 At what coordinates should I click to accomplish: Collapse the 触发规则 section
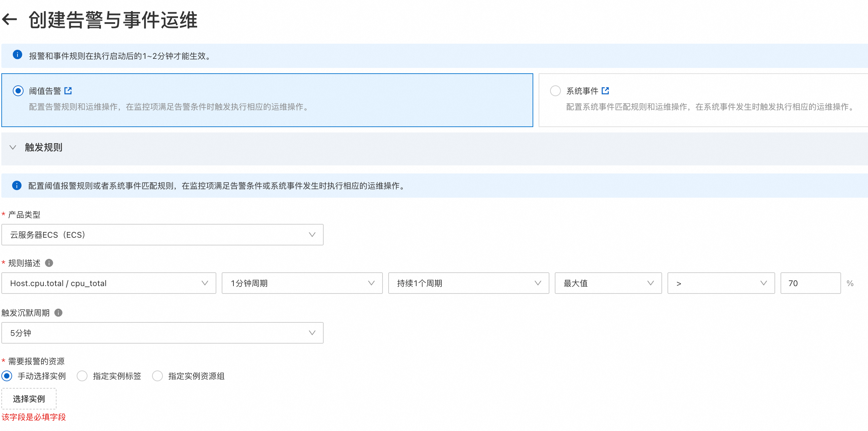tap(13, 148)
